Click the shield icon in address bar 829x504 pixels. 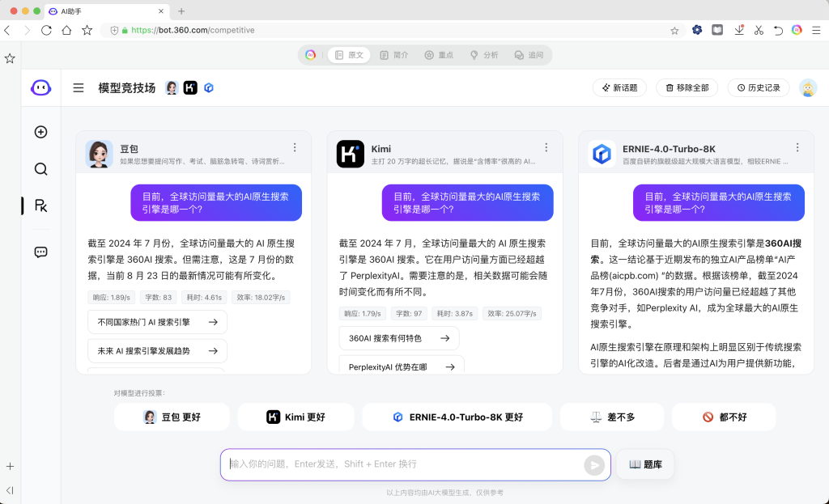[x=114, y=31]
